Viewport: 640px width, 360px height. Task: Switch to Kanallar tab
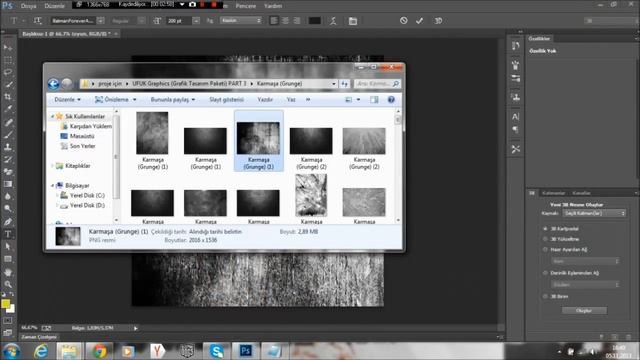(581, 193)
